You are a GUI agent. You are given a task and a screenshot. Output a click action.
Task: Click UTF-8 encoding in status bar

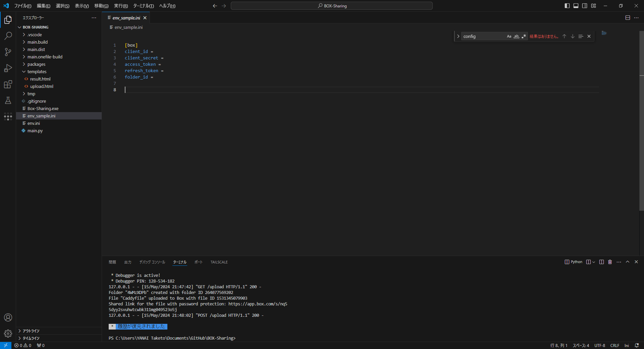click(600, 345)
